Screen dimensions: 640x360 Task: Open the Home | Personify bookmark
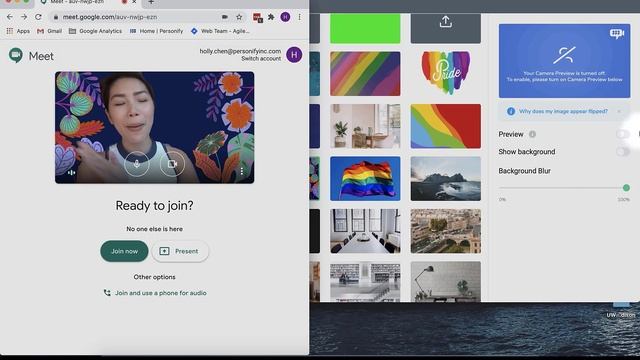coord(156,31)
